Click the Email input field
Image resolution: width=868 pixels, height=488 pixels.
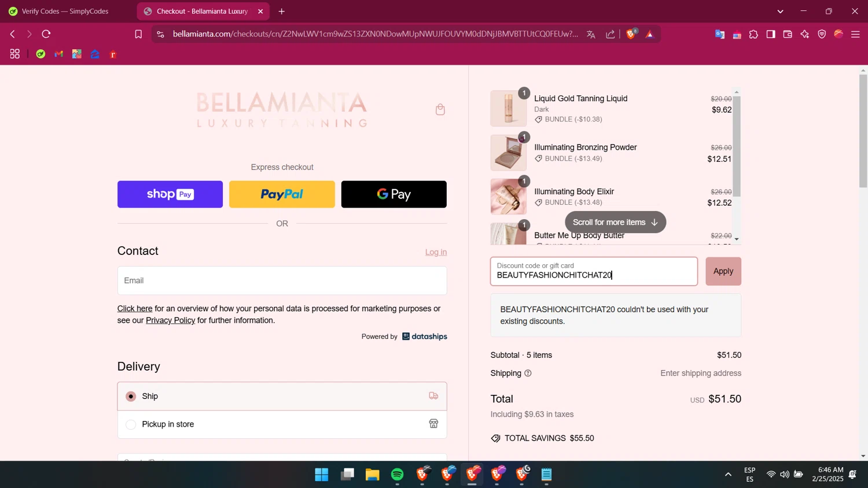click(282, 280)
